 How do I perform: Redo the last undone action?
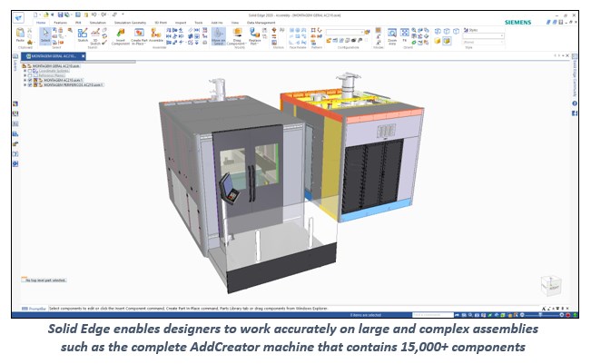pyautogui.click(x=103, y=15)
